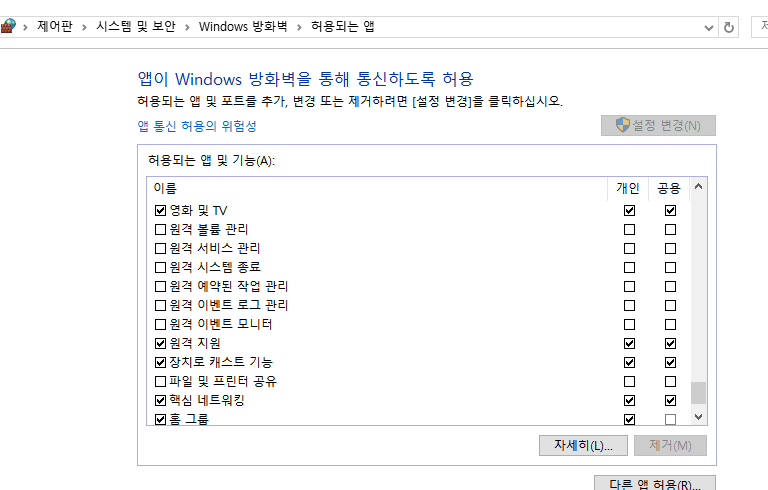
Task: Go to 제어판 breadcrumb
Action: [55, 26]
